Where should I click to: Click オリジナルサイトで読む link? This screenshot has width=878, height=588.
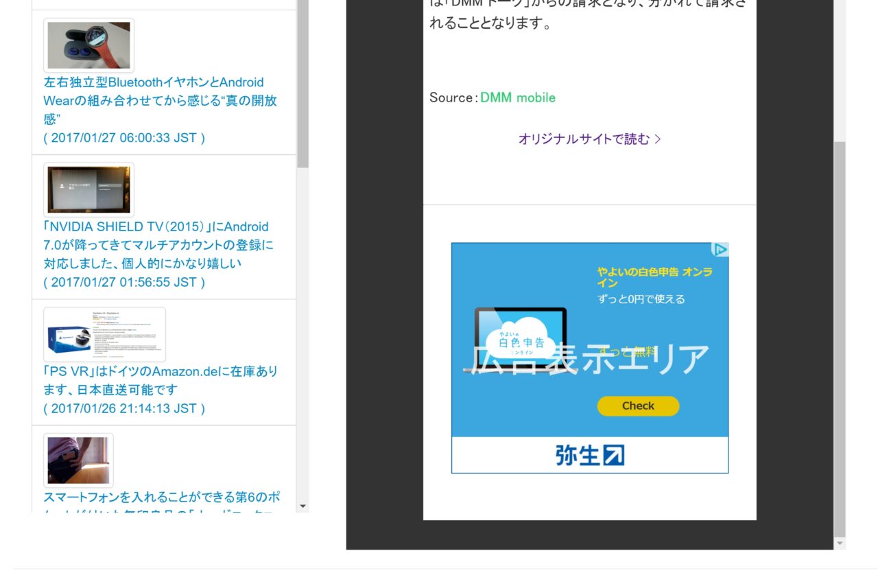click(589, 139)
